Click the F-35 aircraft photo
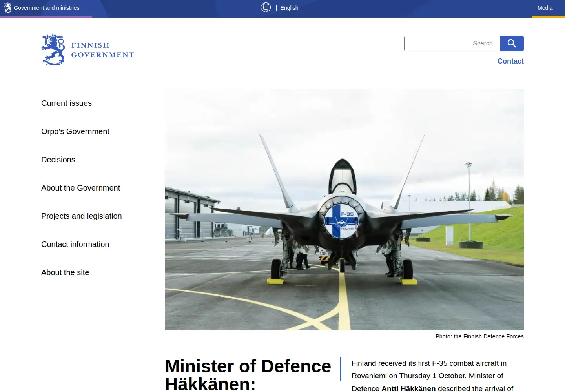565x392 pixels. pos(344,210)
